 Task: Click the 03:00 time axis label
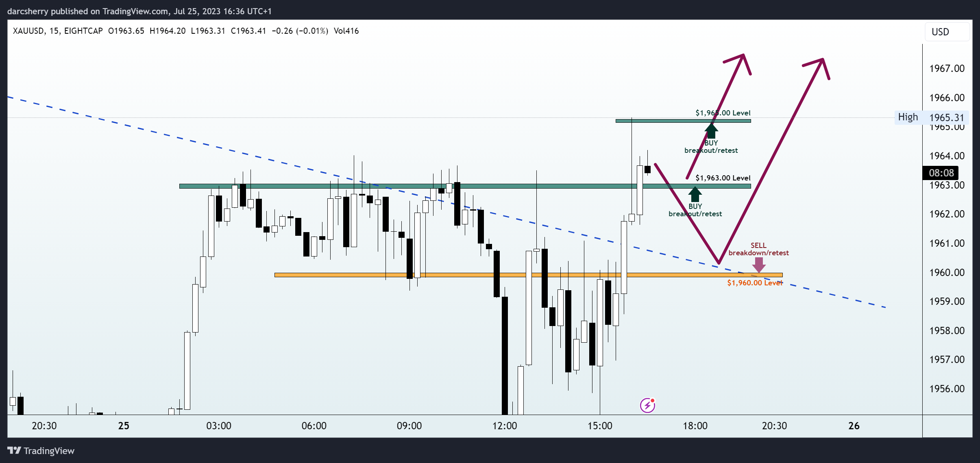[x=219, y=426]
